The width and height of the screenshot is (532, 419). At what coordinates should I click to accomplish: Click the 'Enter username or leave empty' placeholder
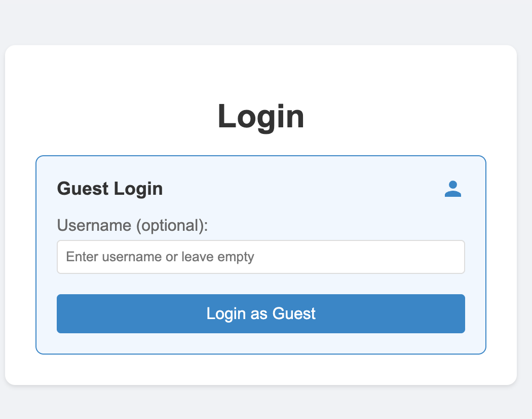pos(160,257)
